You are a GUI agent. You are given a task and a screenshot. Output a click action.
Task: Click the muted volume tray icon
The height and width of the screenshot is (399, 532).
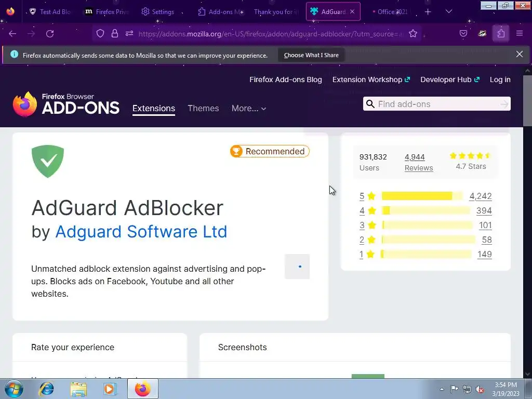(480, 389)
